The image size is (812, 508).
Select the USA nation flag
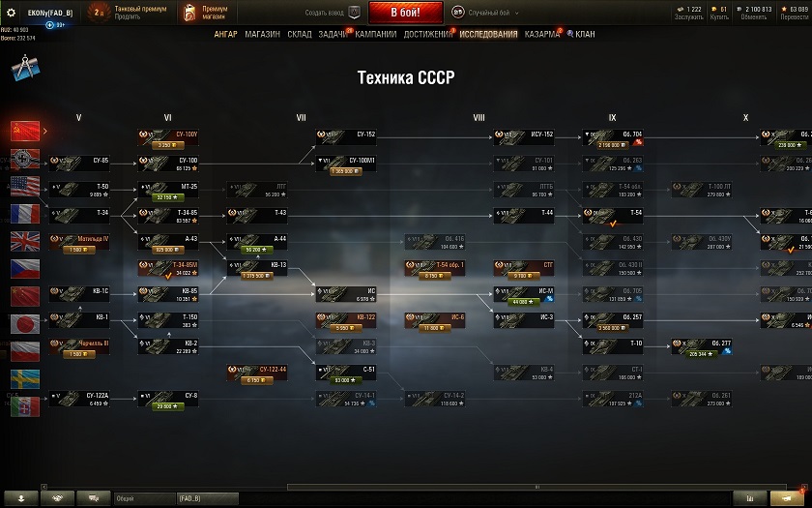(25, 186)
